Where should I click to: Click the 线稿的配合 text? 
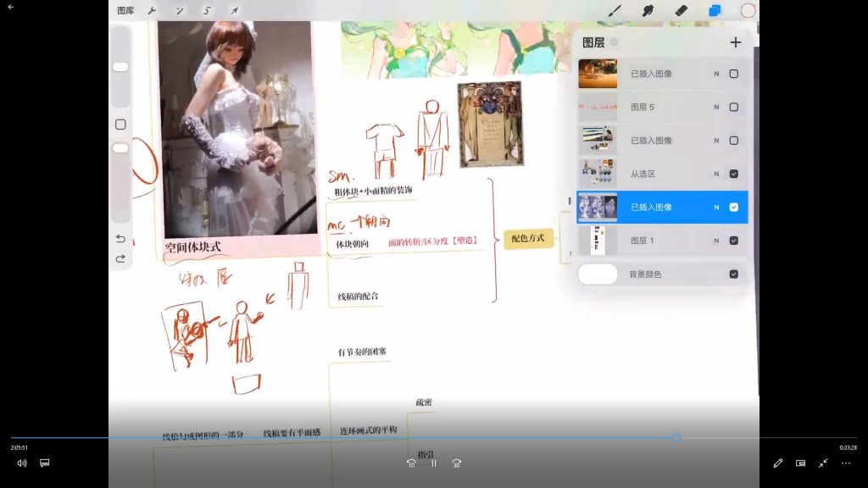pos(359,297)
